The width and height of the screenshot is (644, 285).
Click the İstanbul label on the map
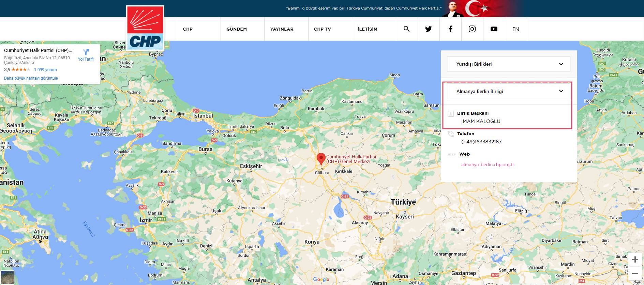203,116
